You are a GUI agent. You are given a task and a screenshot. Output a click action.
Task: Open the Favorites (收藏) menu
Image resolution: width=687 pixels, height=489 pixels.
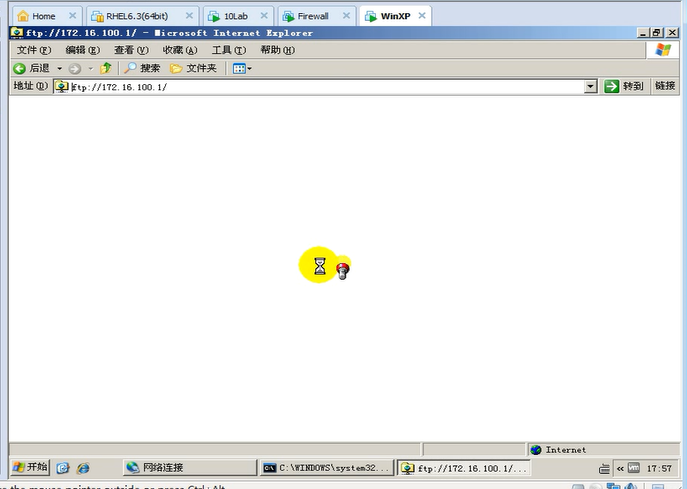click(x=180, y=50)
